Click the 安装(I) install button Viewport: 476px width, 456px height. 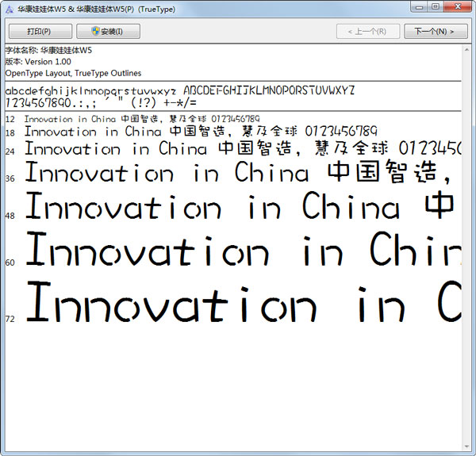(108, 31)
